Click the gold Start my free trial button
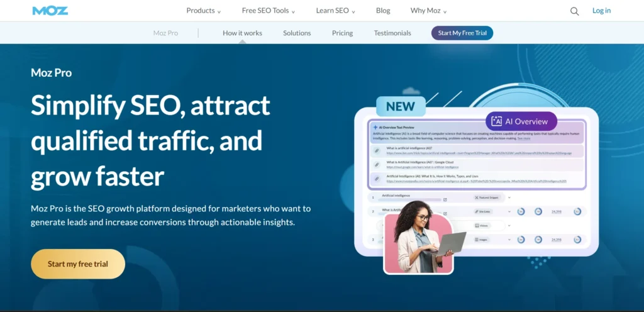Image resolution: width=644 pixels, height=312 pixels. (x=78, y=264)
